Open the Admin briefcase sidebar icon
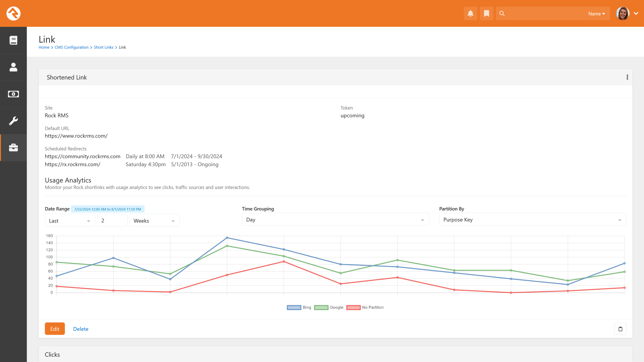This screenshot has height=362, width=644. click(x=13, y=148)
